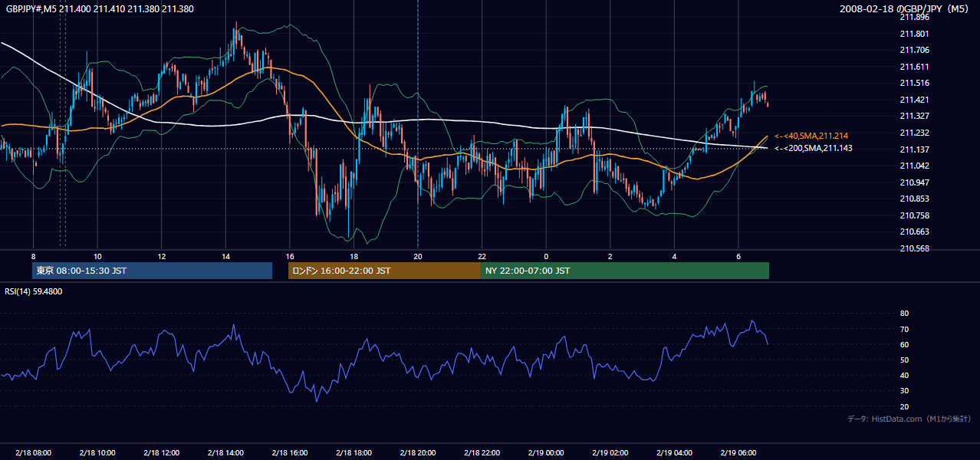Select the white 200 SMA label 211.143
The image size is (980, 460).
tap(813, 148)
